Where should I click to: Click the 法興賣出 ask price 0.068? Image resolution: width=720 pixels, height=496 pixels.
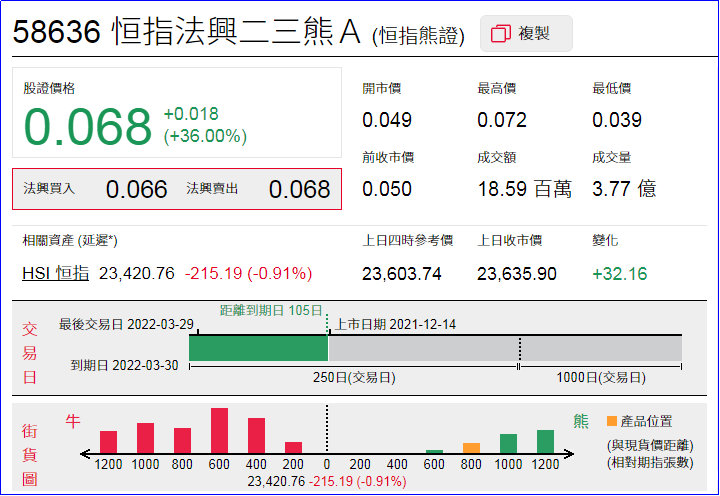click(x=299, y=189)
